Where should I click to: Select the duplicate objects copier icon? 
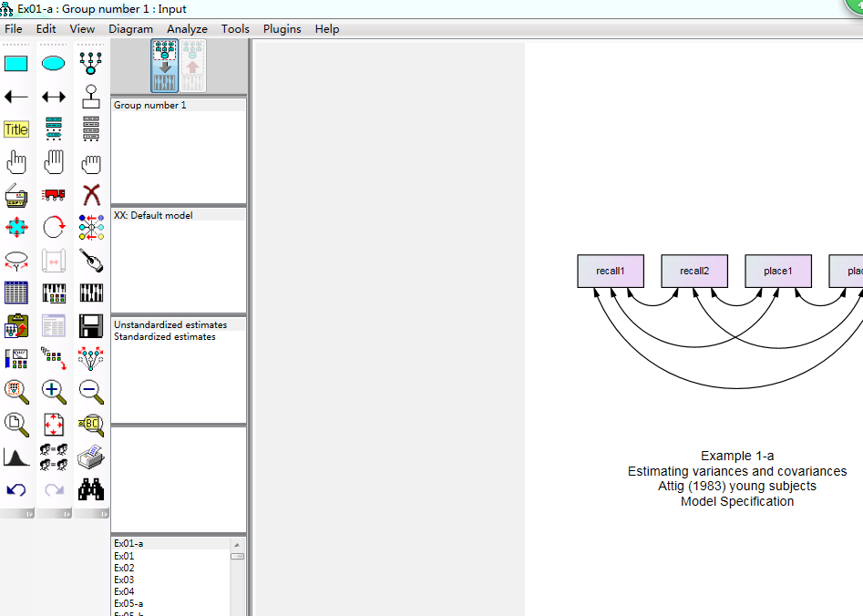click(x=16, y=195)
